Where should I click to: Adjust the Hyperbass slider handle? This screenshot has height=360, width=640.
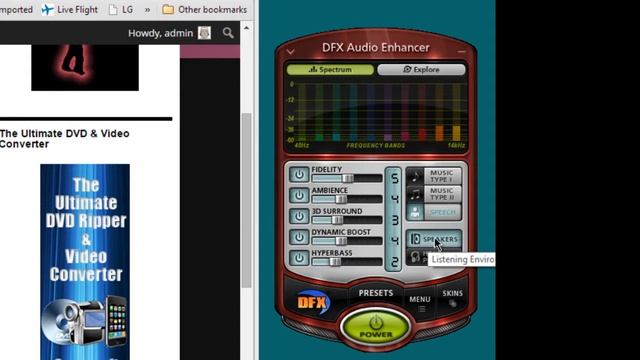coord(335,262)
